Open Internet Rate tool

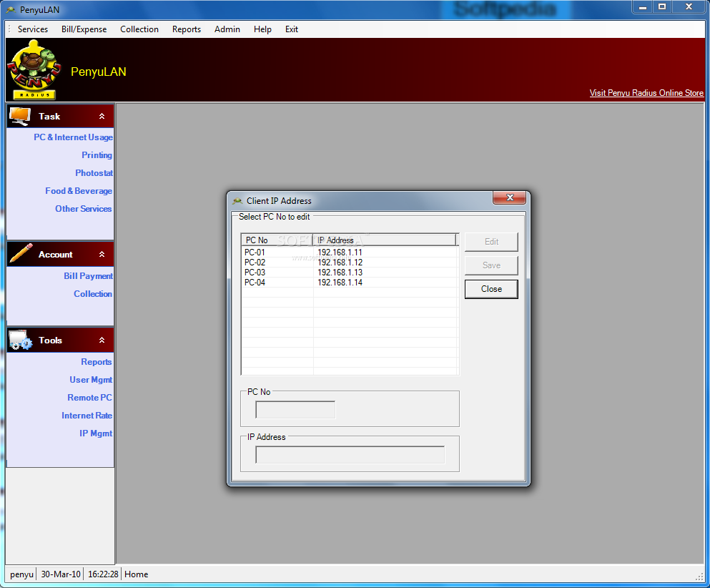coord(87,416)
